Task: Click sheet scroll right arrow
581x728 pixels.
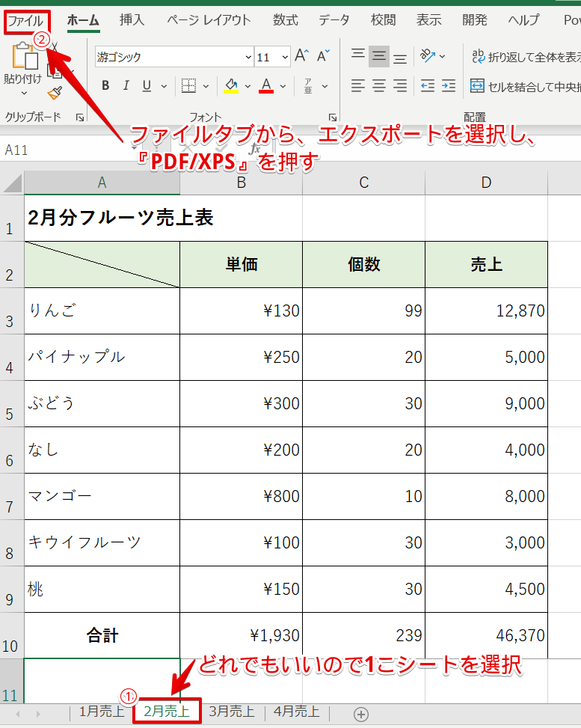Action: 38,714
